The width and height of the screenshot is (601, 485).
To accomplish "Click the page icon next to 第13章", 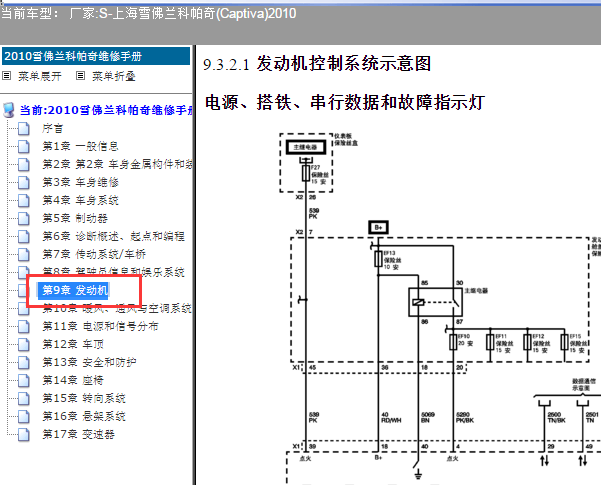I will 24,362.
